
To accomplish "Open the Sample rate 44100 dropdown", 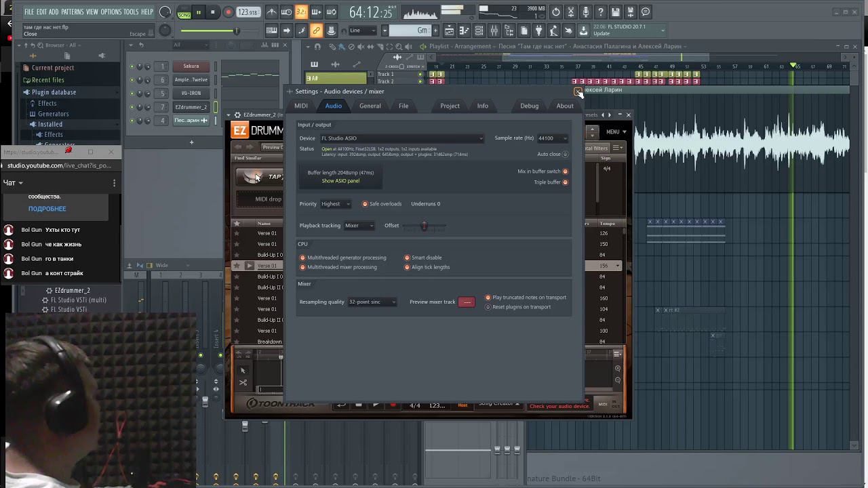I will (552, 138).
